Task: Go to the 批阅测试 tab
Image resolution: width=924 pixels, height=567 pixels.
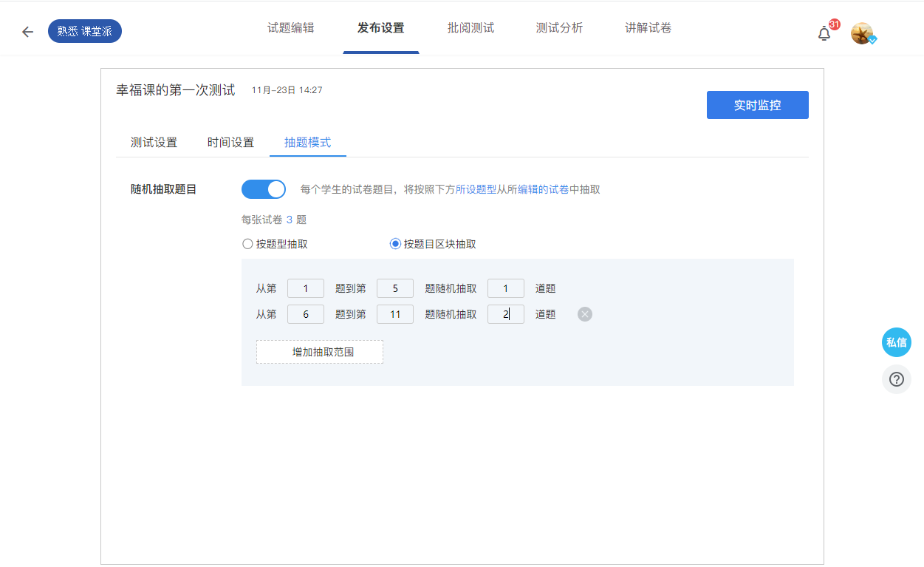Action: 471,28
